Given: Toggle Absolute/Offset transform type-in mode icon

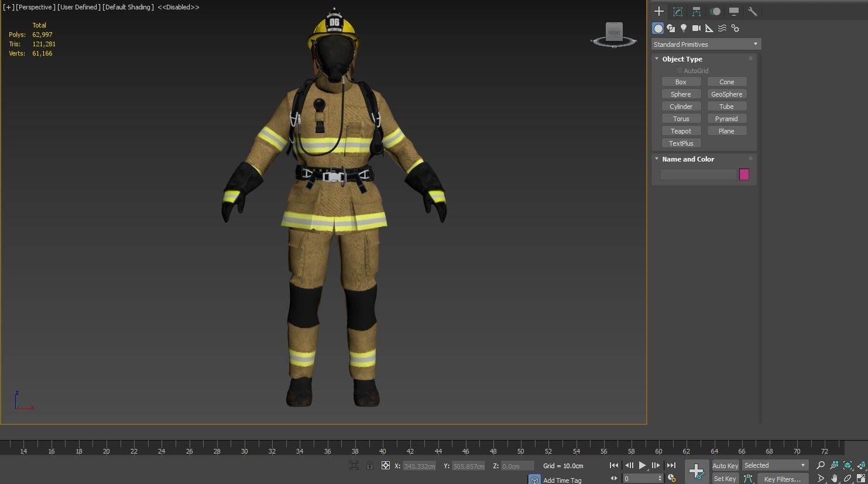Looking at the screenshot, I should tap(385, 465).
